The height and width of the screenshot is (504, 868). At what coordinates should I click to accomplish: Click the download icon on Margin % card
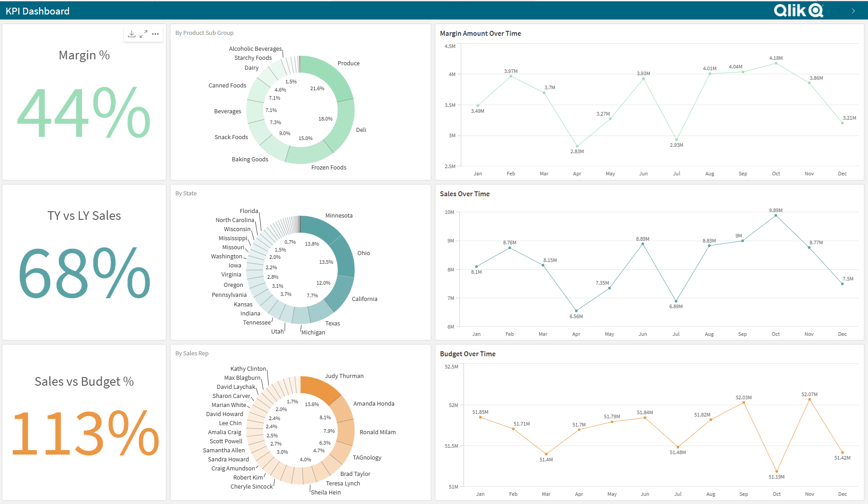(132, 34)
